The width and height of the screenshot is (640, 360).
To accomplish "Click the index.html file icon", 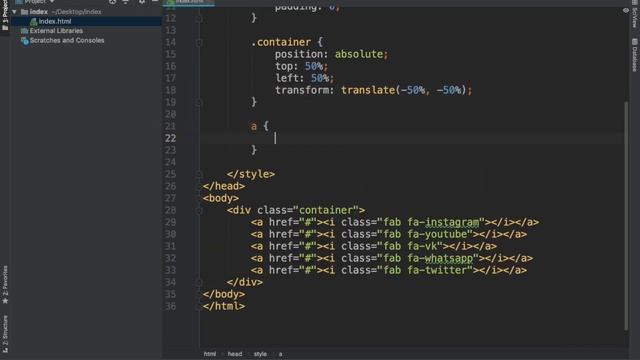I will coord(33,21).
